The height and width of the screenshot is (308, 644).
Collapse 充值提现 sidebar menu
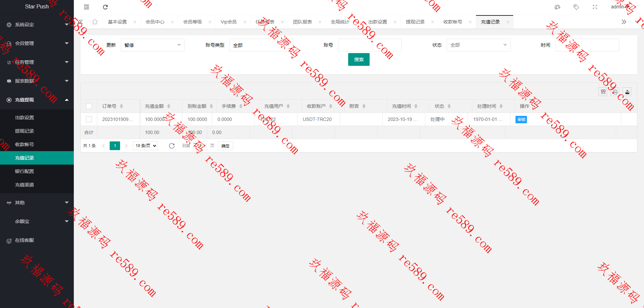tap(37, 100)
